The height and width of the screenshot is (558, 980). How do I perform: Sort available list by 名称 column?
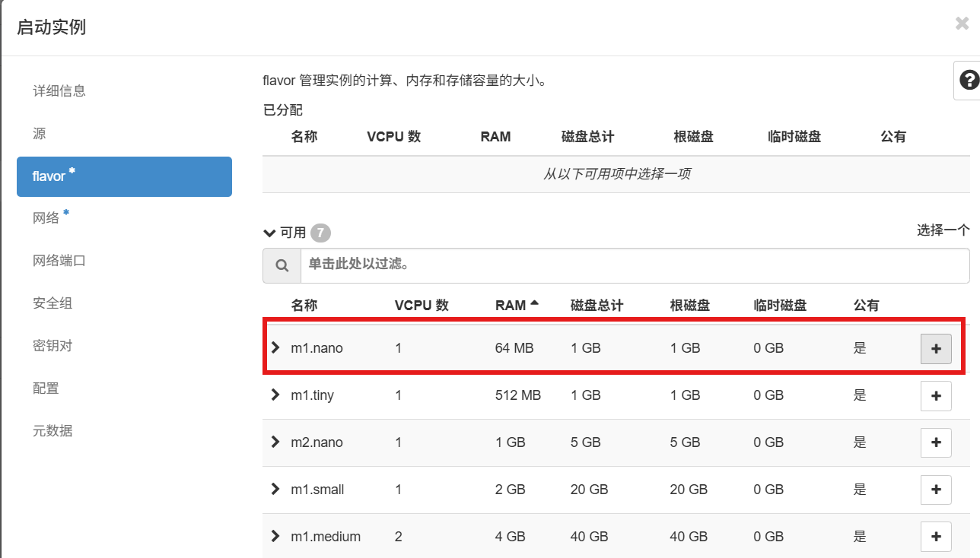(304, 306)
